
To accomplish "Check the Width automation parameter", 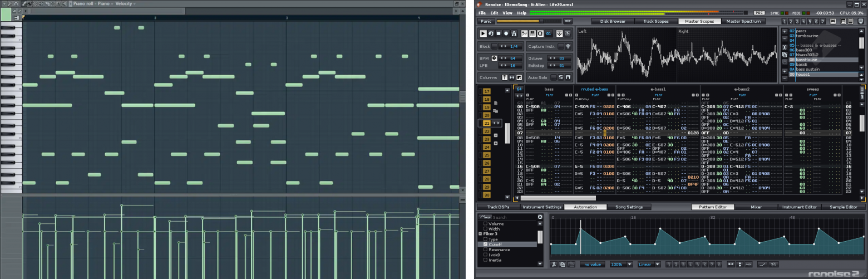I will point(485,229).
